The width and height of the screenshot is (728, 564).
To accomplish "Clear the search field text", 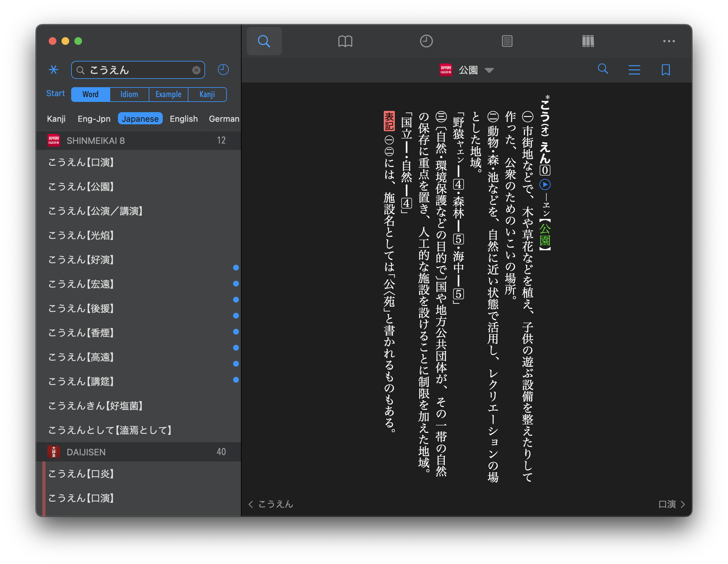I will pyautogui.click(x=196, y=70).
